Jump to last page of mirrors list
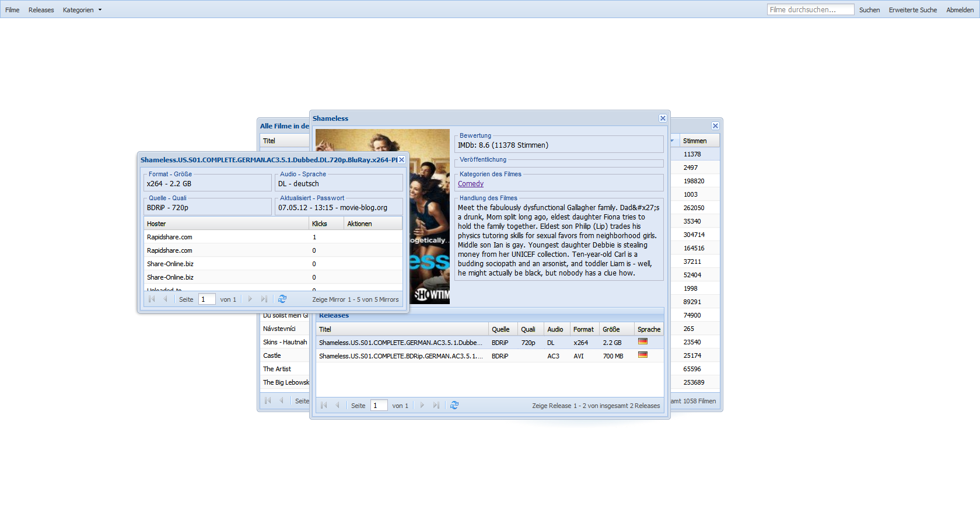Image resolution: width=980 pixels, height=530 pixels. [x=264, y=299]
